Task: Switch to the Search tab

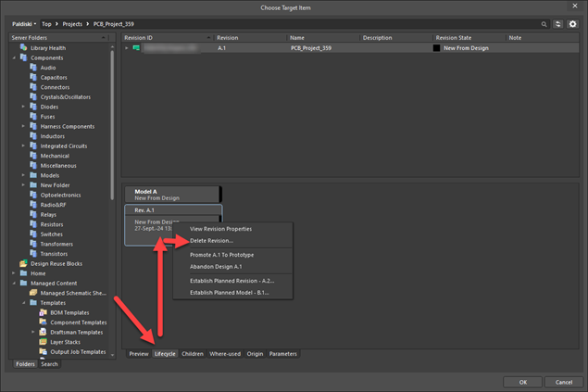Action: pyautogui.click(x=48, y=364)
